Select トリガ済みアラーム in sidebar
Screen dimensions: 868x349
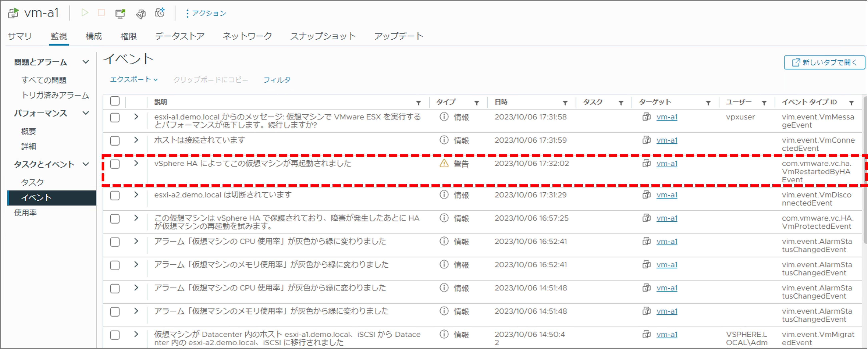(55, 95)
